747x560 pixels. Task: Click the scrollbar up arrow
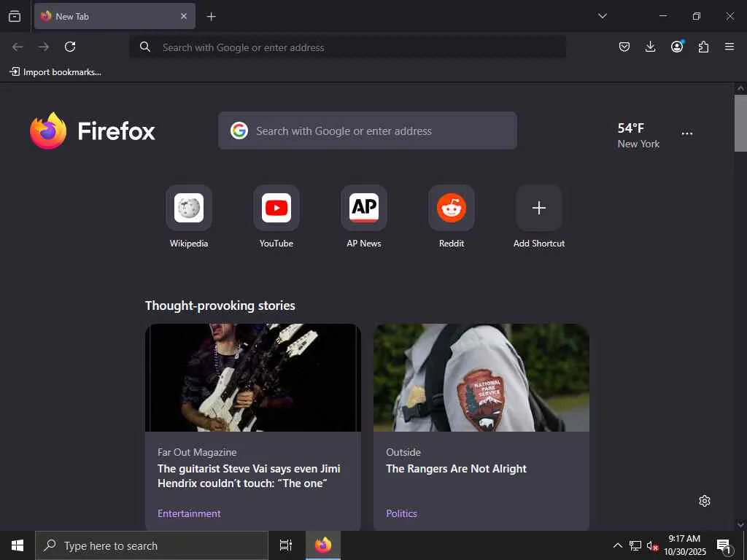[x=740, y=88]
